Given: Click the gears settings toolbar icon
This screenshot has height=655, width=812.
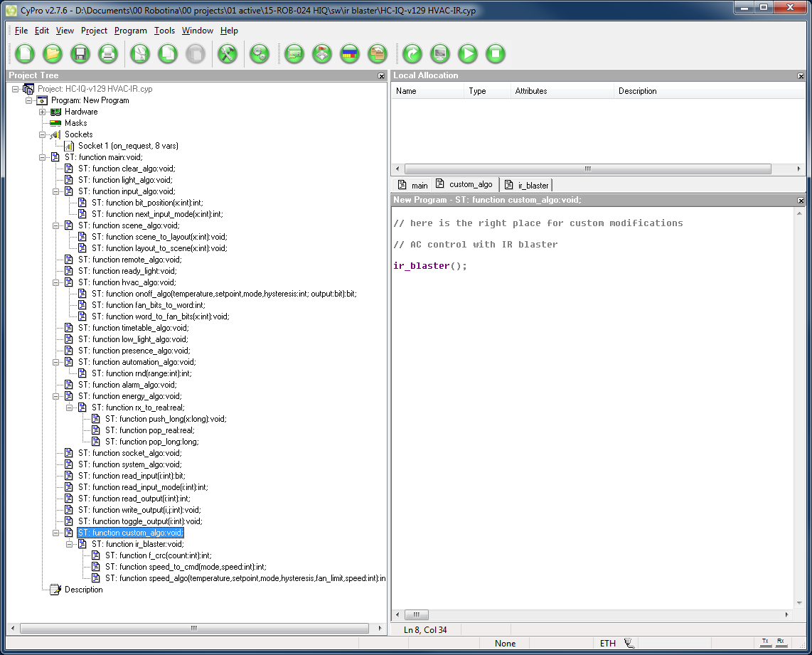Looking at the screenshot, I should click(260, 54).
